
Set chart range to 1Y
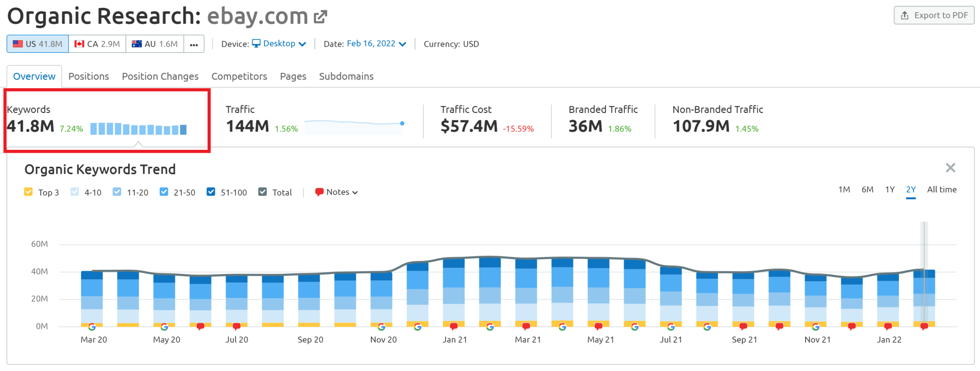coord(890,190)
